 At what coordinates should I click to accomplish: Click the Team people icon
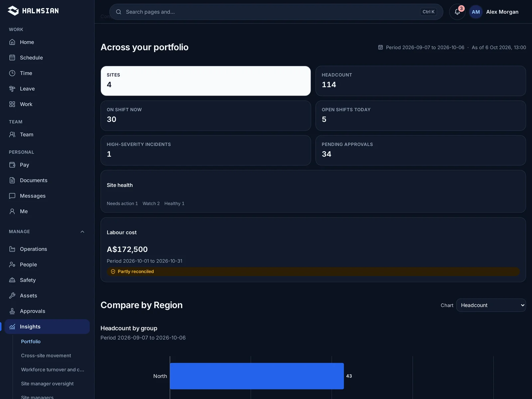coord(12,134)
